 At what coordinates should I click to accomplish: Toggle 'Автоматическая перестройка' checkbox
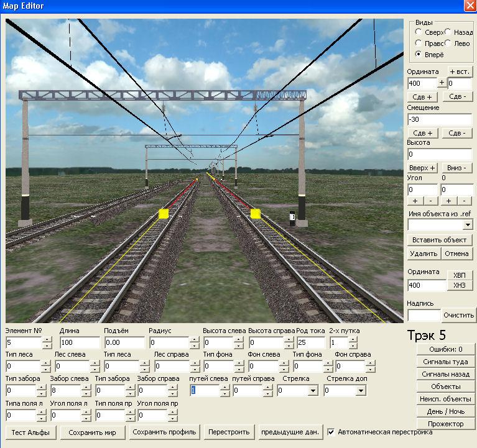tap(331, 432)
